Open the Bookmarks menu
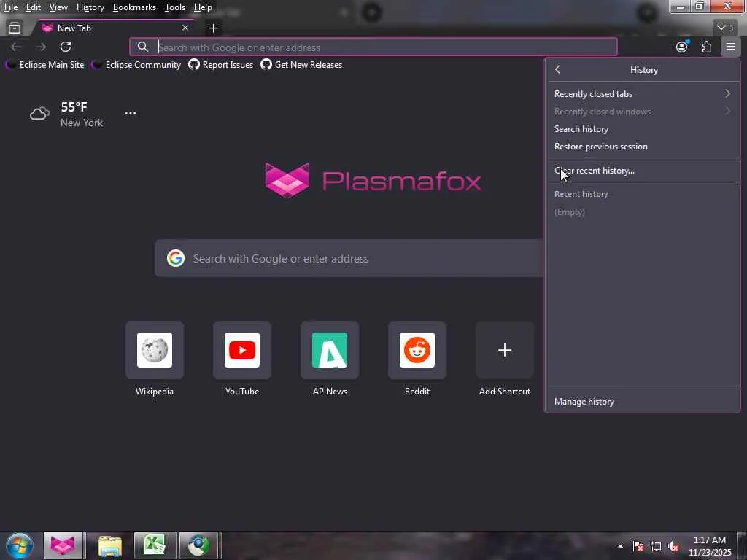Screen dimensions: 747x560 134,7
